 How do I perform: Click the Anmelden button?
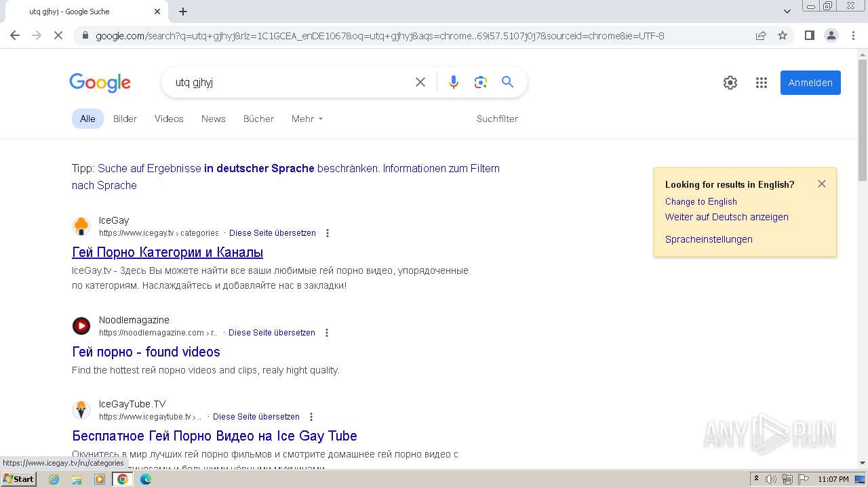(810, 83)
